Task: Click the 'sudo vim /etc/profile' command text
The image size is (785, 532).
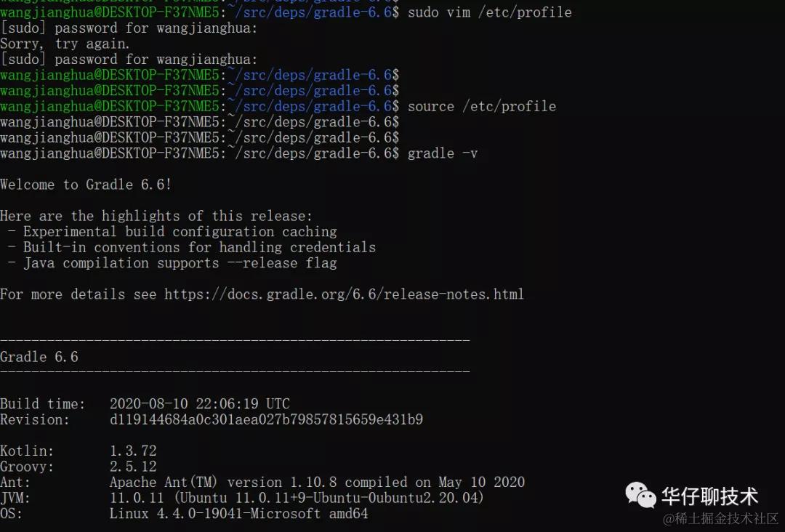Action: click(x=490, y=12)
